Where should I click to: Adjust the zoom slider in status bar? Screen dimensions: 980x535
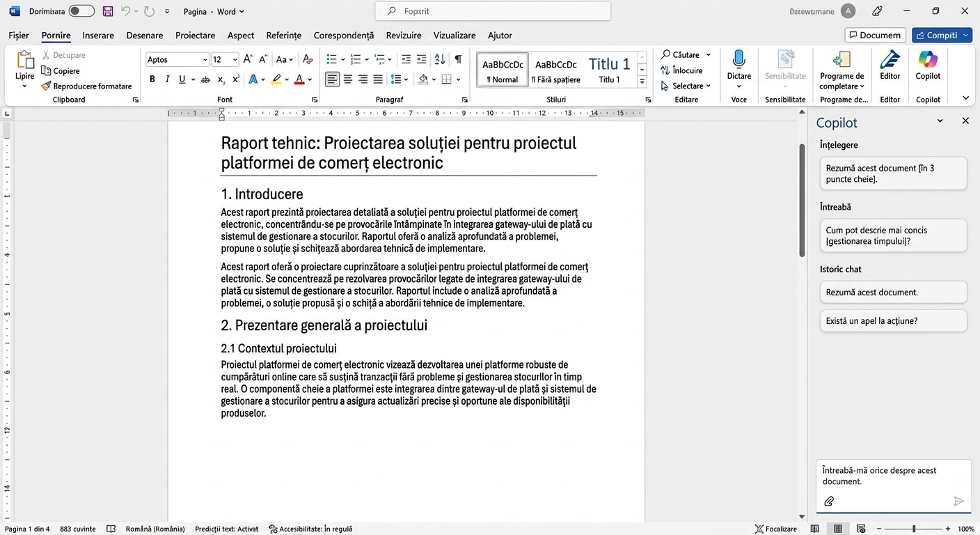[x=914, y=529]
